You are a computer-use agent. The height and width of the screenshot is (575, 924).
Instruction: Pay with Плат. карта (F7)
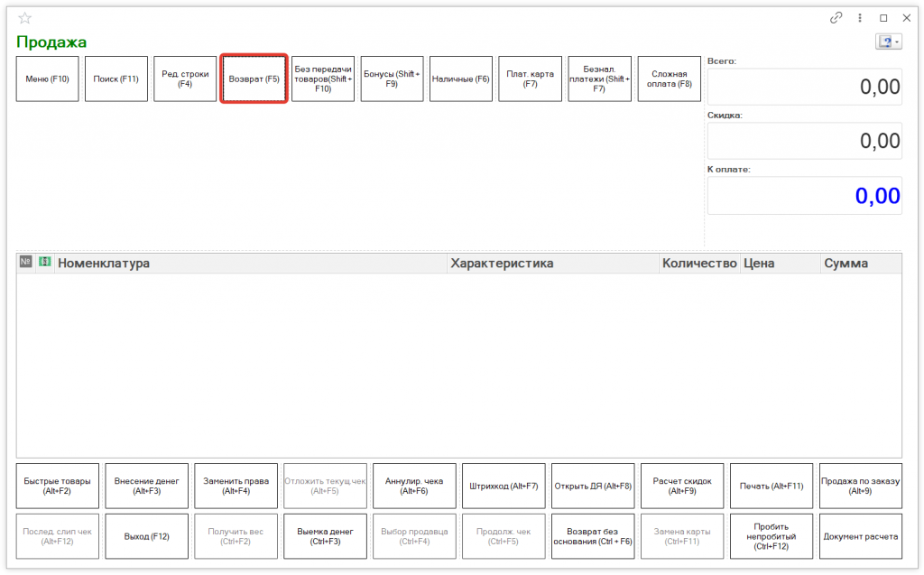coord(530,79)
